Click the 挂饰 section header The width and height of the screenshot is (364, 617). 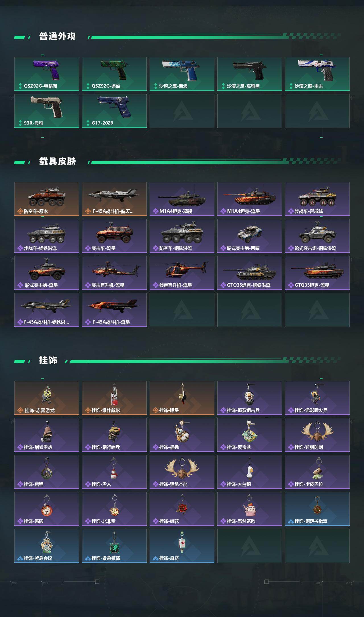click(48, 361)
